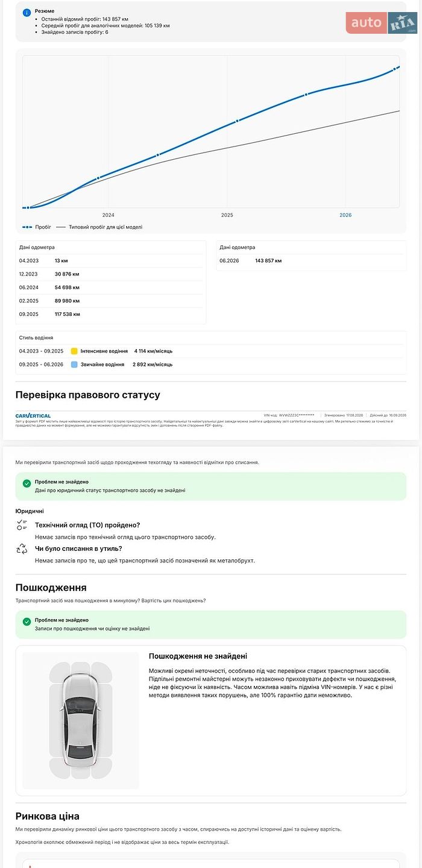Click Знайдено записів пробігу: 6 line

pos(75,32)
